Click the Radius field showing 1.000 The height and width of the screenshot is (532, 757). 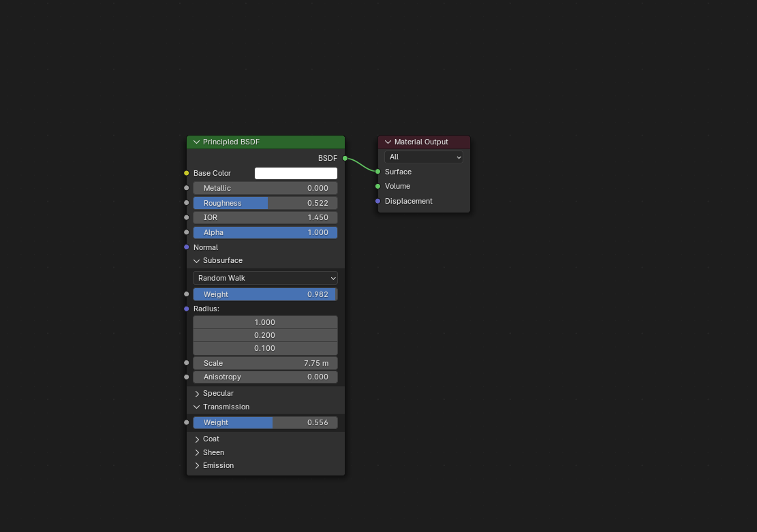(265, 322)
